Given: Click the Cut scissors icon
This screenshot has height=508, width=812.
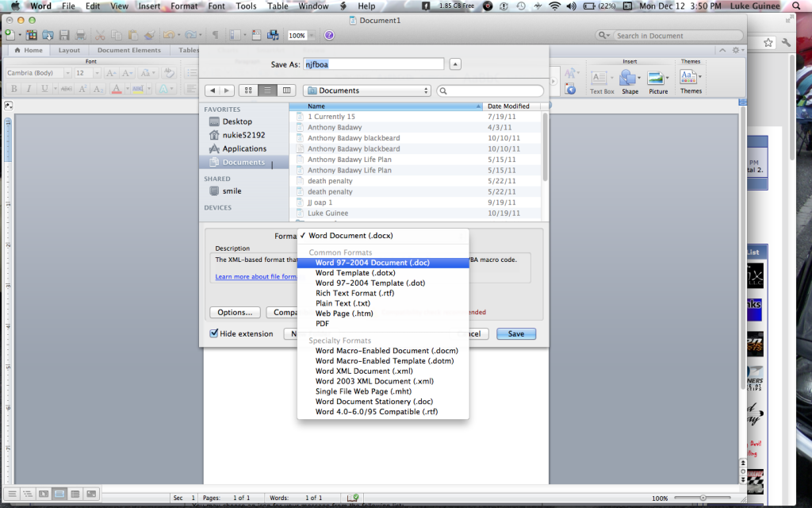Looking at the screenshot, I should (100, 35).
